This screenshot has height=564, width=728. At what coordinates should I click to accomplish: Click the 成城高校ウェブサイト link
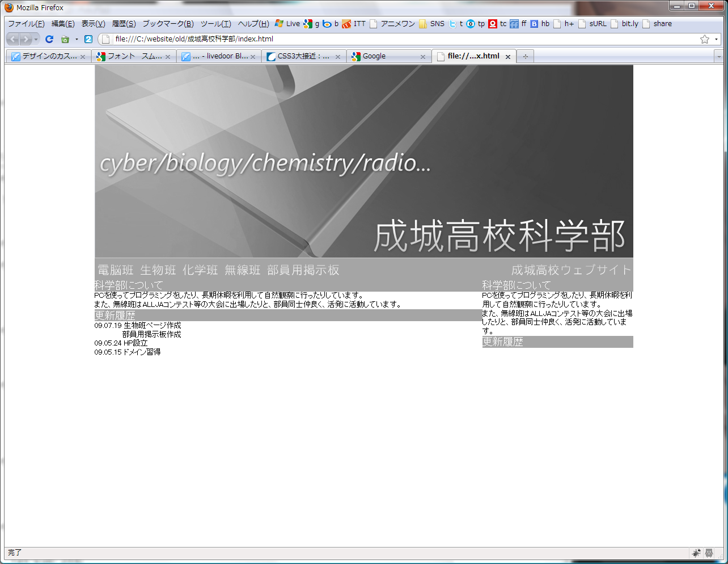pos(572,270)
